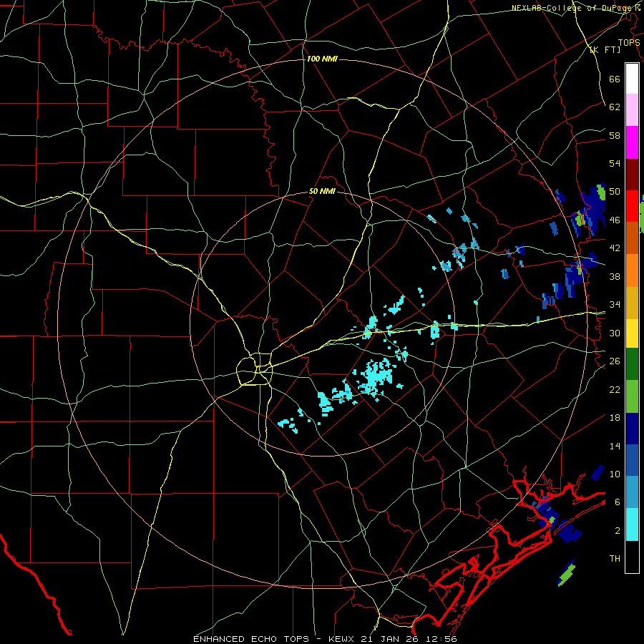Click the bright orange legend swatch
Screen dimensions: 644x644
[632, 270]
